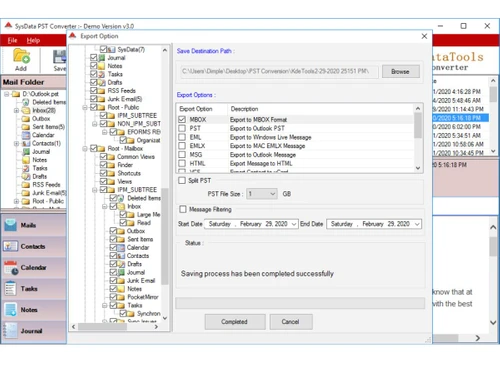Uncheck SysData(7) folder in export tree
The width and height of the screenshot is (500, 375).
point(103,49)
